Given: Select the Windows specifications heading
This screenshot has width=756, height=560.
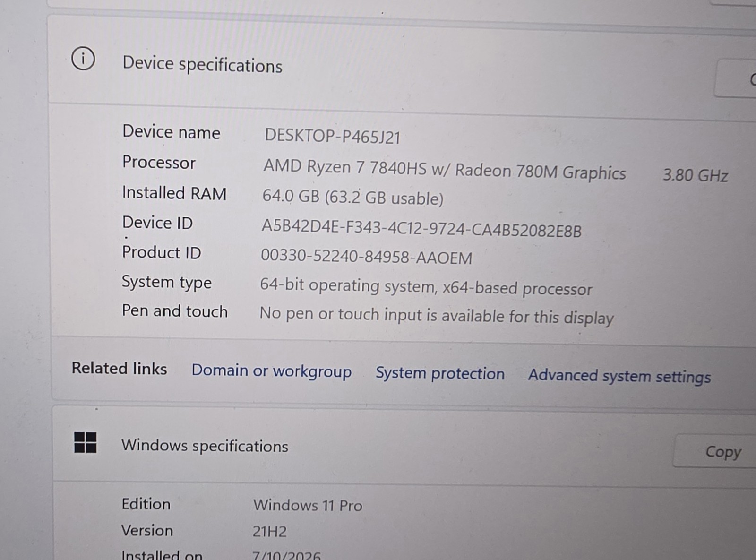Looking at the screenshot, I should 205,446.
